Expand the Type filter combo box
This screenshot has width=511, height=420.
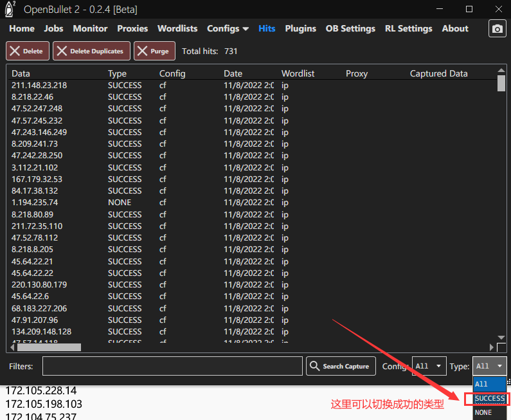490,366
